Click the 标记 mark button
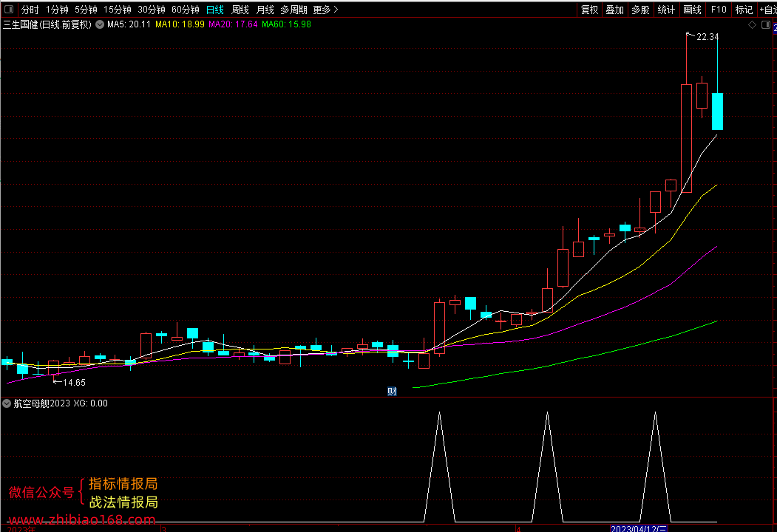777x532 pixels. [x=744, y=10]
